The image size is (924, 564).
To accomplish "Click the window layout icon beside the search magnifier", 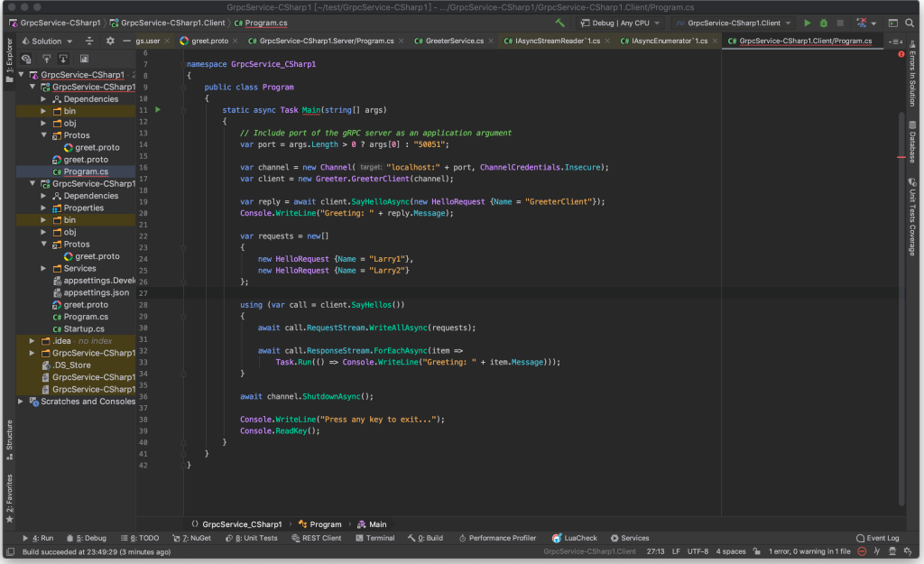I will [893, 23].
